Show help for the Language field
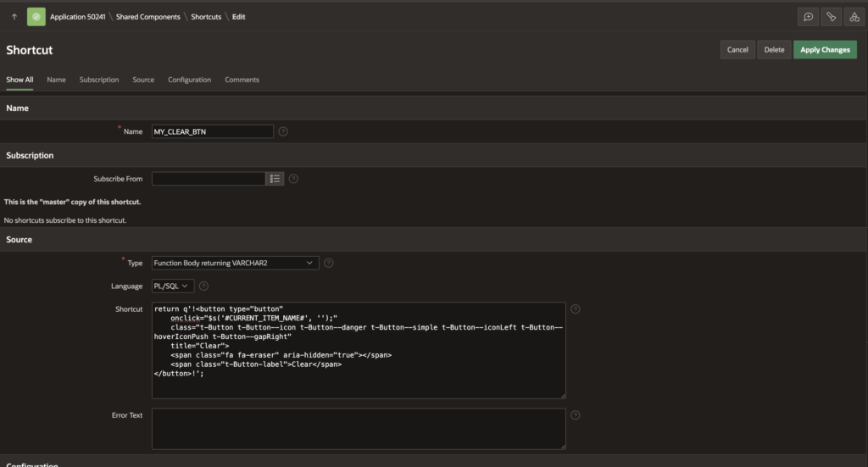 pos(203,286)
